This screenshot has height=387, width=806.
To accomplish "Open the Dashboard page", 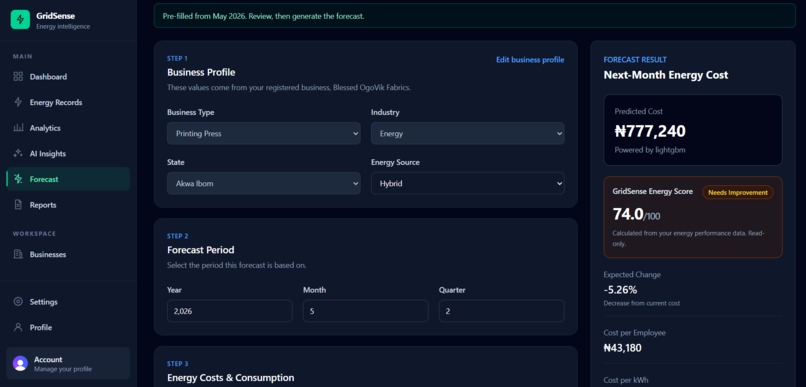I will tap(68, 77).
